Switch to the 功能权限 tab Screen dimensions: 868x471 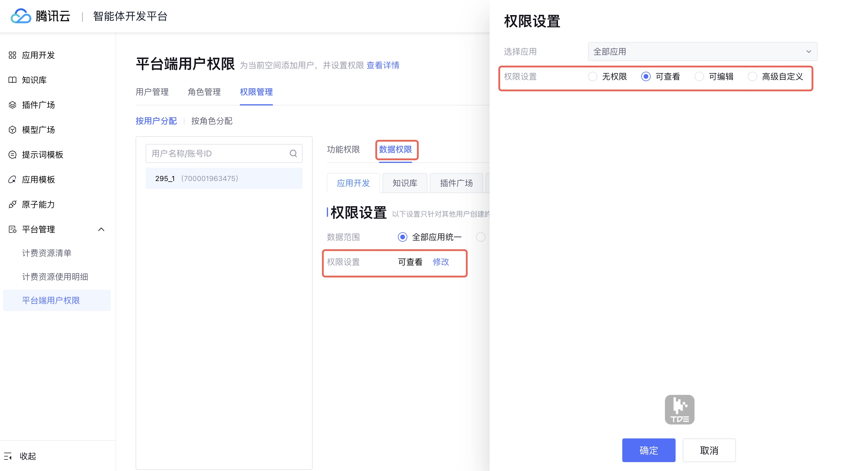click(x=343, y=149)
